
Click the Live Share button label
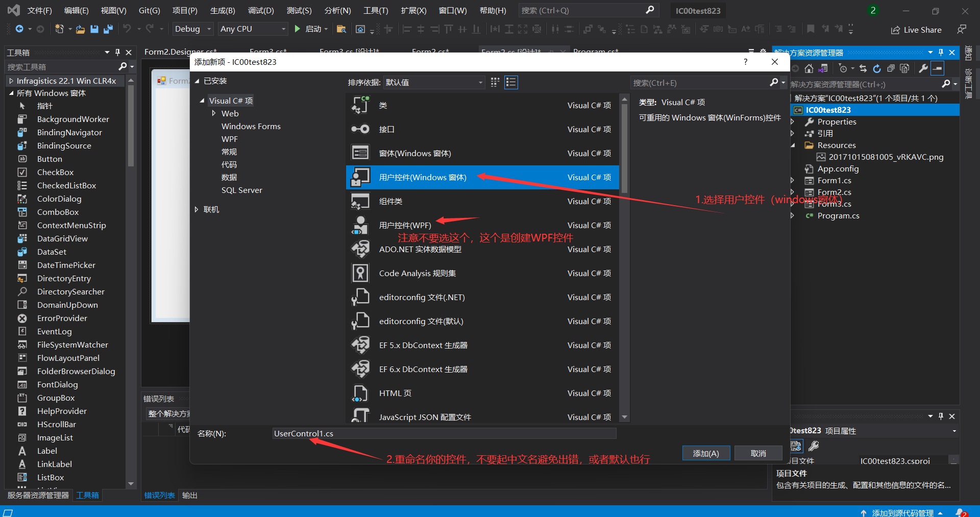922,30
